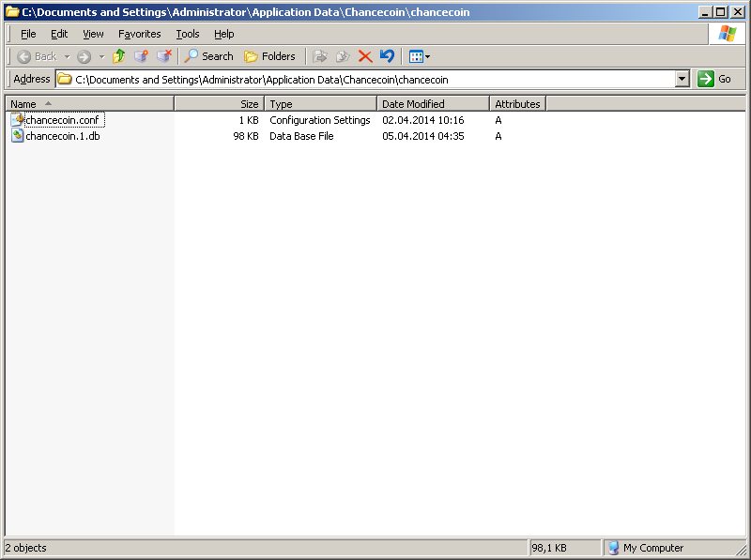Image resolution: width=751 pixels, height=560 pixels.
Task: Click the Copy To toolbar icon
Action: [x=343, y=56]
